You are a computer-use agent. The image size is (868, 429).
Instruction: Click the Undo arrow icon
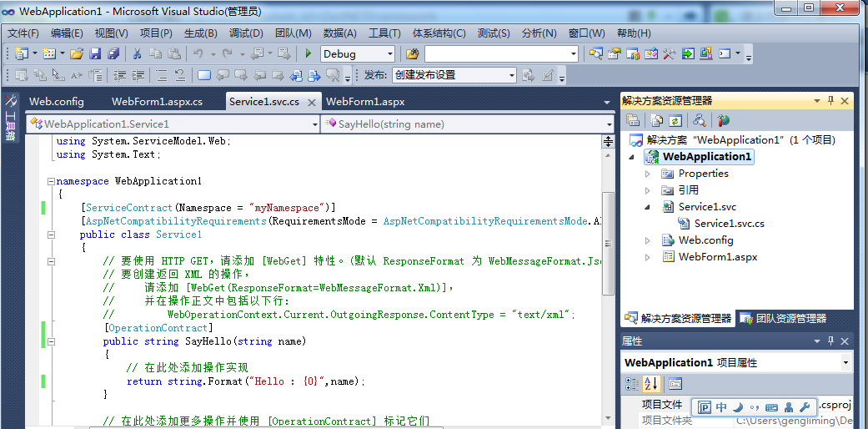[198, 53]
